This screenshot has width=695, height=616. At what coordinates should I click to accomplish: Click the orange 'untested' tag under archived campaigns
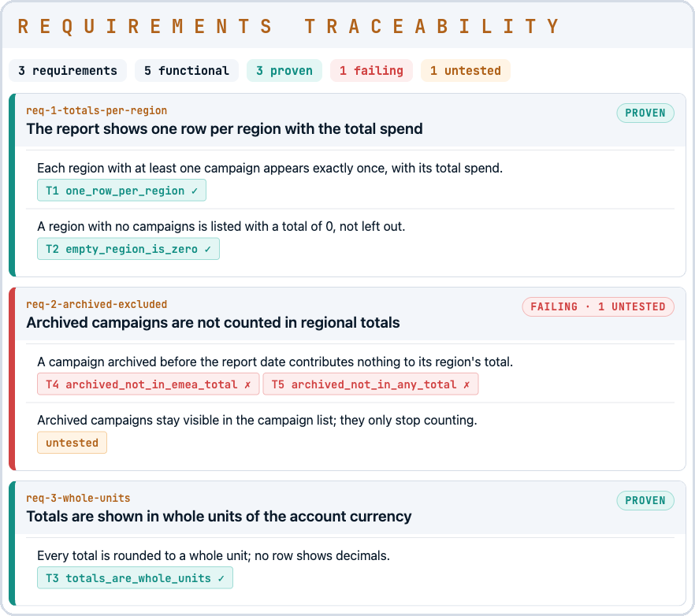(72, 442)
